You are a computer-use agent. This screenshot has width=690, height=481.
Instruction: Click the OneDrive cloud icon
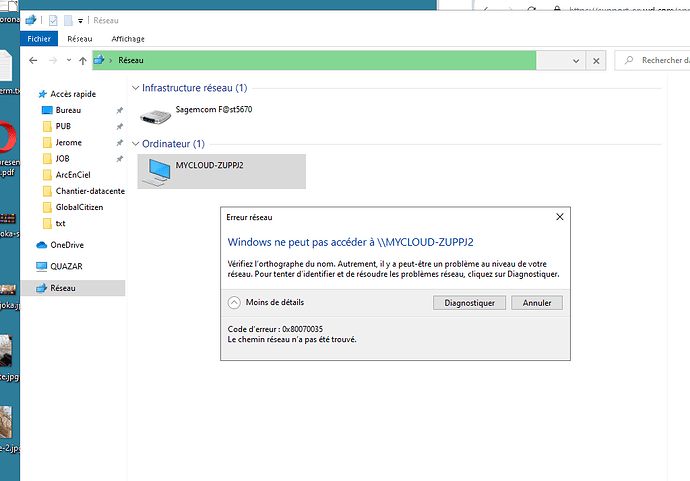pos(41,245)
